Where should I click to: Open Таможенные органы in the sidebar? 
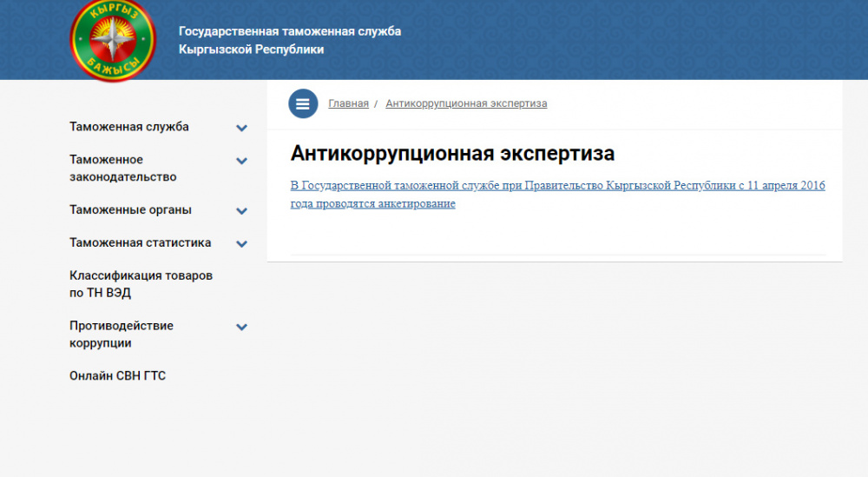130,210
